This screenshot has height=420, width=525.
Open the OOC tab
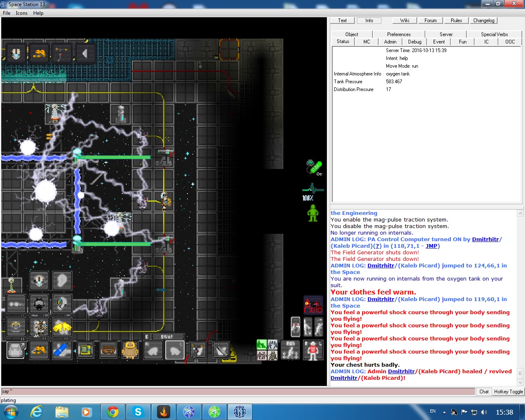point(510,42)
